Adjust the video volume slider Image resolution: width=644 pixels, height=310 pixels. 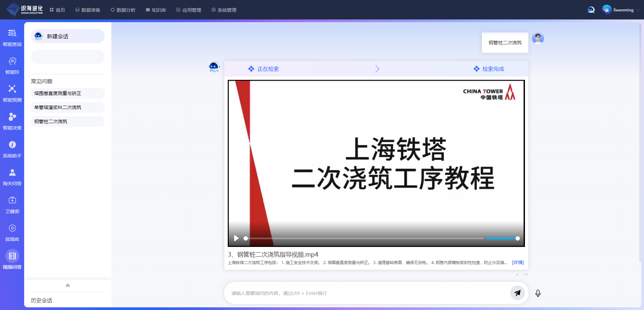[x=502, y=238]
